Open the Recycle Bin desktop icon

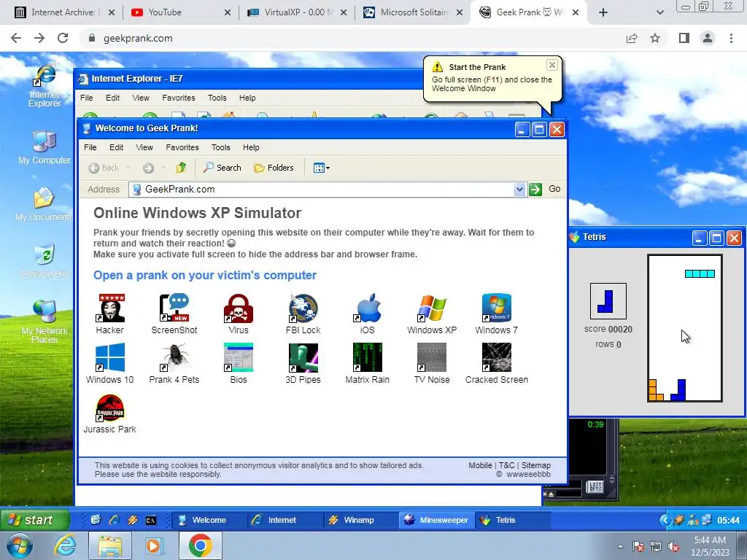click(44, 261)
